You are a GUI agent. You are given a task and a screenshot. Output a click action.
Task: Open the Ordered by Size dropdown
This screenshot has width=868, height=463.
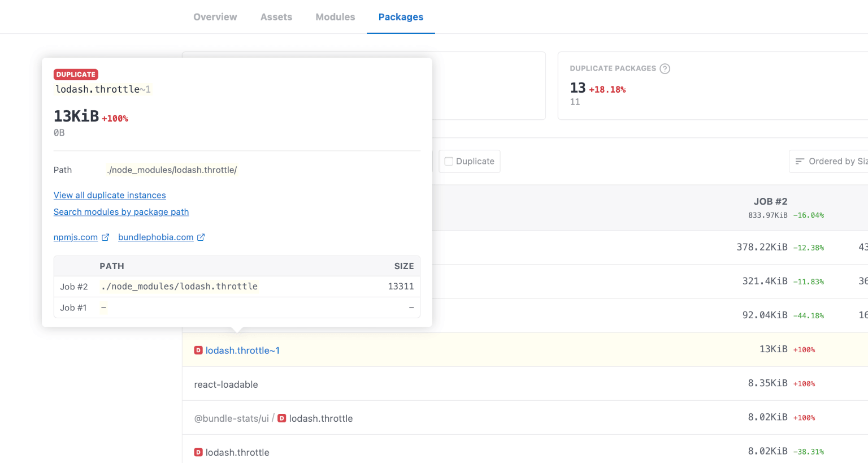click(829, 161)
